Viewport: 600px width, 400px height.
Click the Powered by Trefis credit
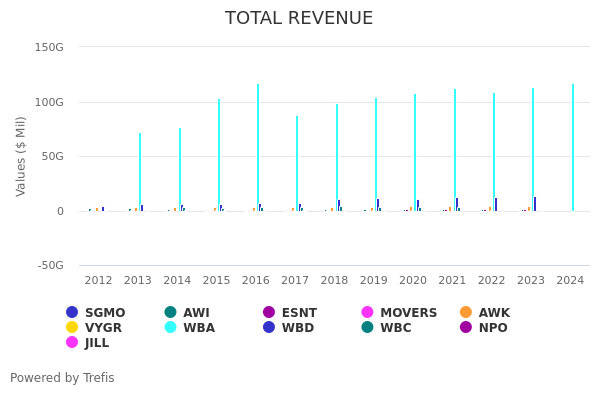[62, 378]
